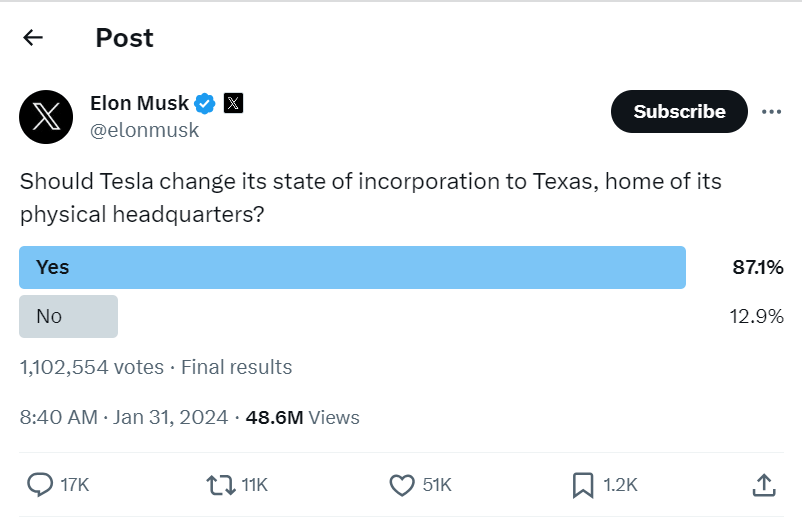Image resolution: width=802 pixels, height=526 pixels.
Task: Click the 8:40 AM Jan 31, 2024 timestamp
Action: coord(124,417)
